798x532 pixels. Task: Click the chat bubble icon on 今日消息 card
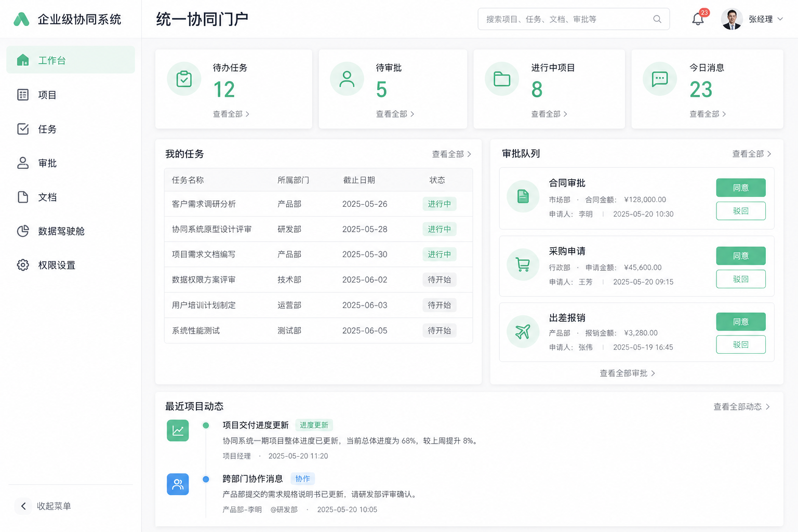click(x=660, y=79)
